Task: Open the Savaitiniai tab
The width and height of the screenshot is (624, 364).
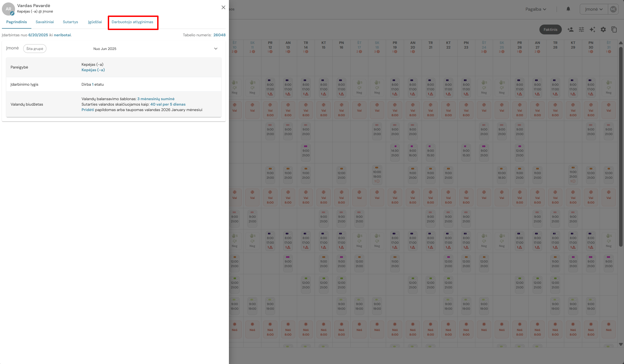Action: [x=45, y=22]
